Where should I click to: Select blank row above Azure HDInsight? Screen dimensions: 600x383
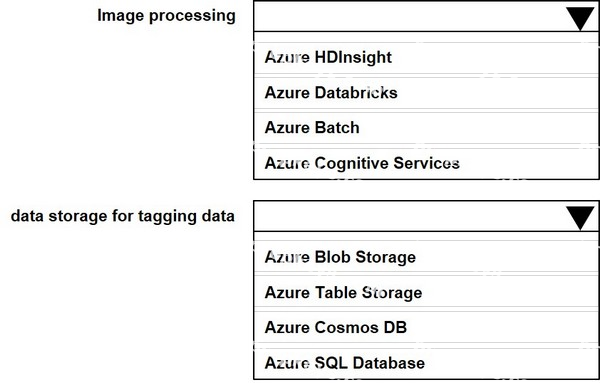tap(426, 37)
